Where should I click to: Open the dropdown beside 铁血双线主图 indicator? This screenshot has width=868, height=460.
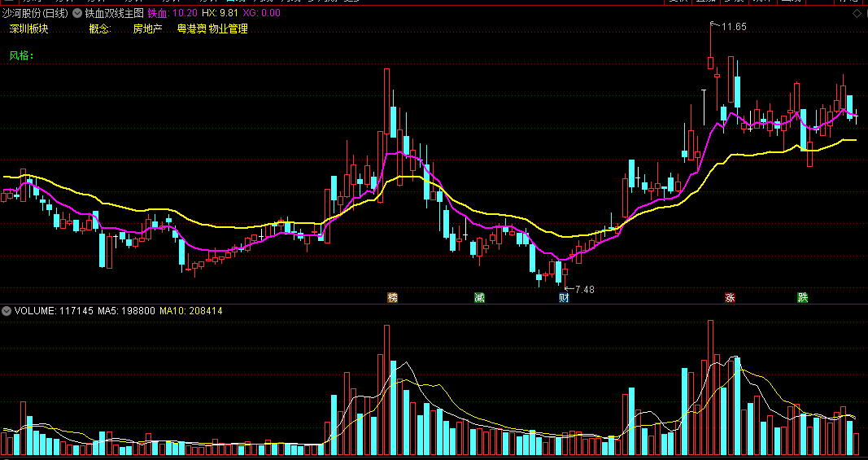(x=77, y=13)
